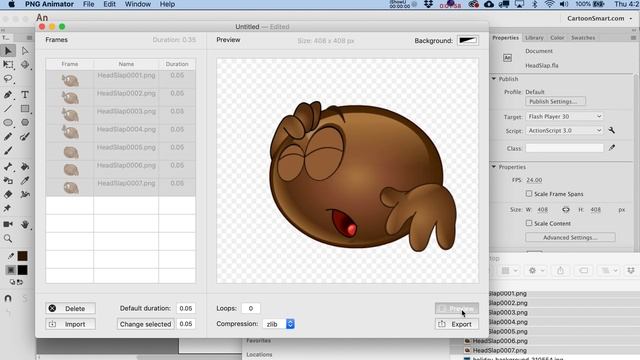Image resolution: width=640 pixels, height=360 pixels.
Task: Click the Loops input field
Action: coord(251,308)
